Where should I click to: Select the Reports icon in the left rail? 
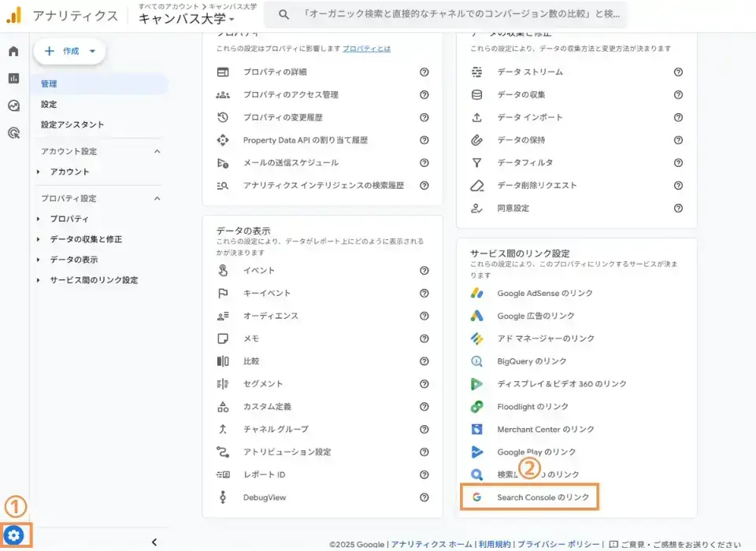(12, 79)
